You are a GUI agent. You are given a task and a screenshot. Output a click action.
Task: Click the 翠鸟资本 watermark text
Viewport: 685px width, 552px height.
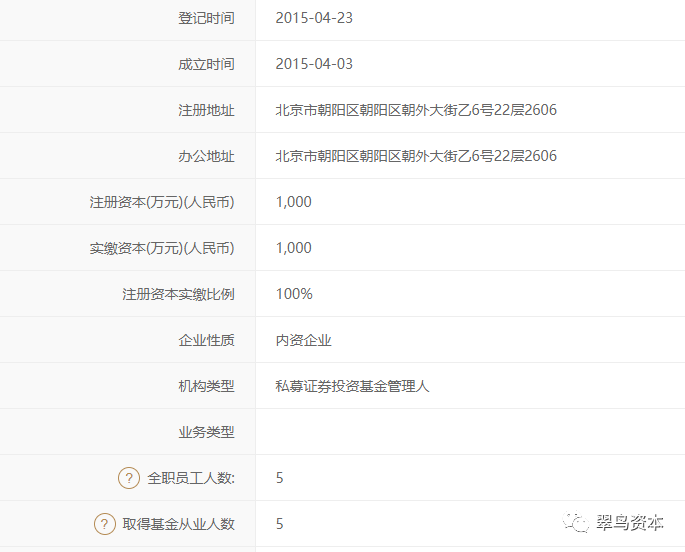tap(630, 522)
